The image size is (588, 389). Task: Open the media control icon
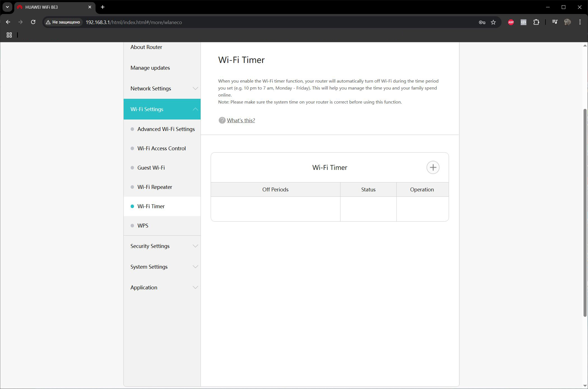click(x=555, y=22)
